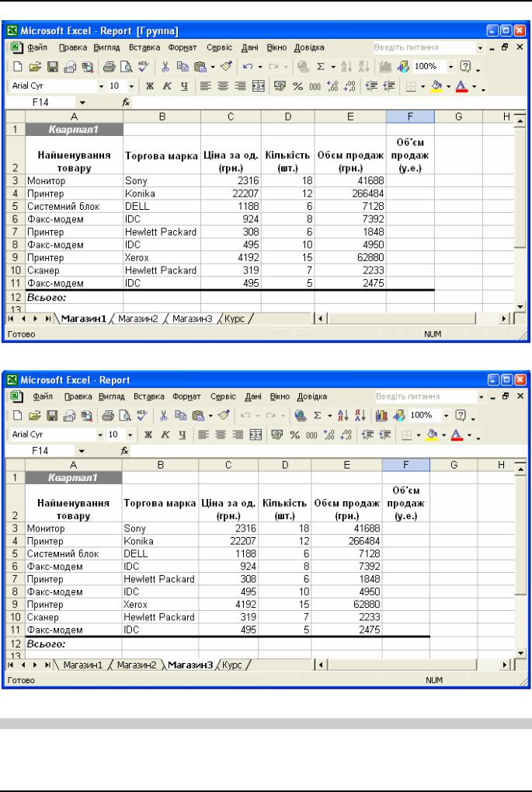Image resolution: width=532 pixels, height=792 pixels.
Task: Open Формат menu in top Excel window
Action: pos(183,47)
